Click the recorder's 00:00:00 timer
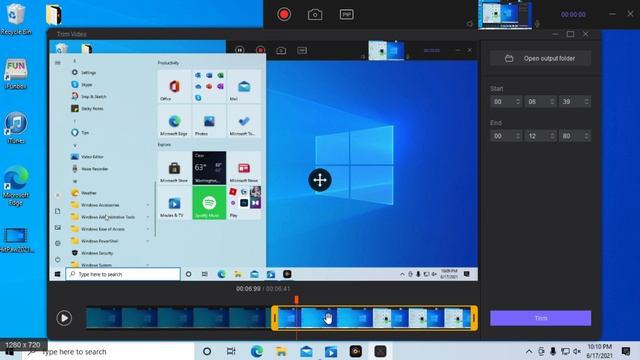640x360 pixels. point(573,14)
